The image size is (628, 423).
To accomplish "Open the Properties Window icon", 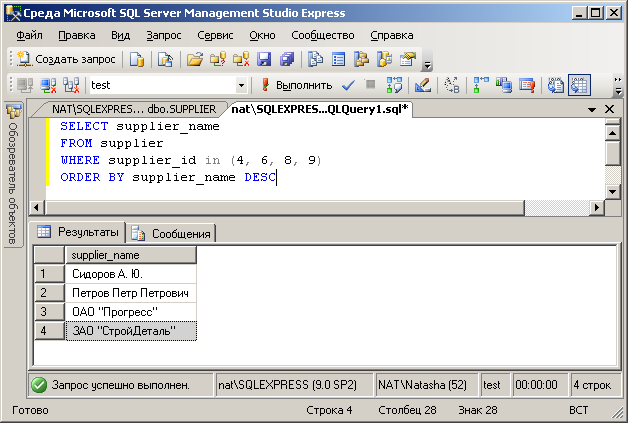I will [x=408, y=59].
